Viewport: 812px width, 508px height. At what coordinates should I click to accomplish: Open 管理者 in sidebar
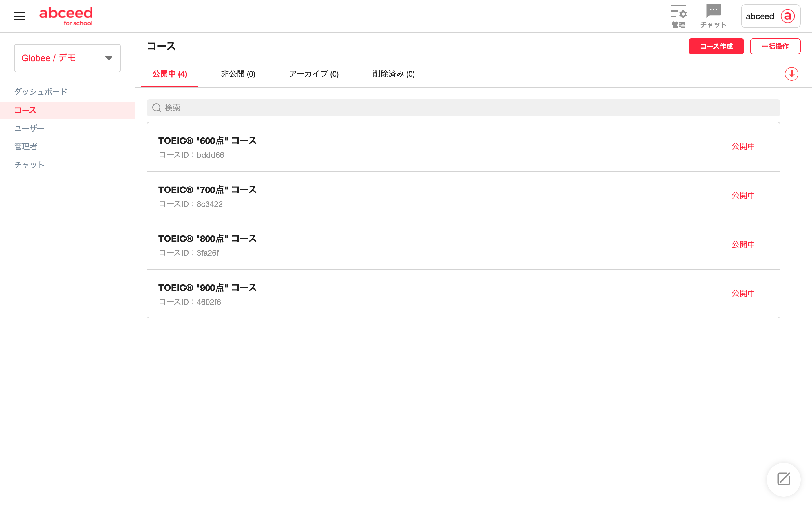(25, 146)
